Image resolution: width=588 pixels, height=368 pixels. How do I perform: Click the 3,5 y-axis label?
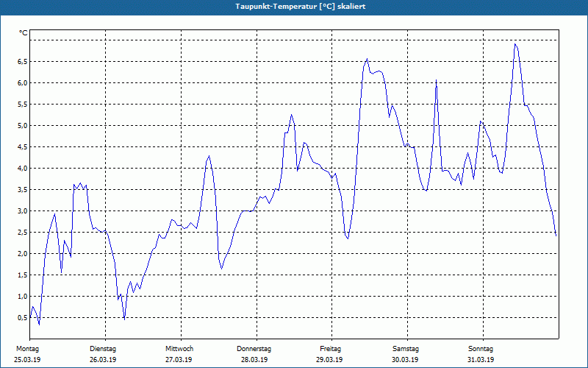point(23,190)
